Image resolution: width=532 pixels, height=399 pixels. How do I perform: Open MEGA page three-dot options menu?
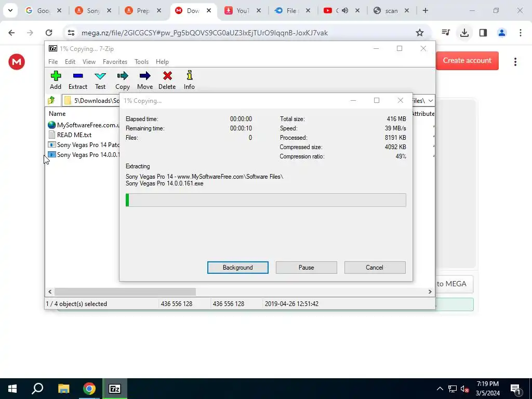coord(515,62)
